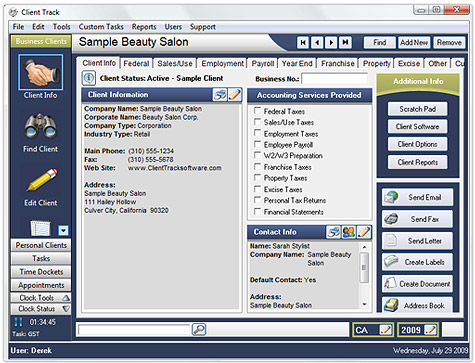Enable the Property Taxes checkbox

pos(257,178)
